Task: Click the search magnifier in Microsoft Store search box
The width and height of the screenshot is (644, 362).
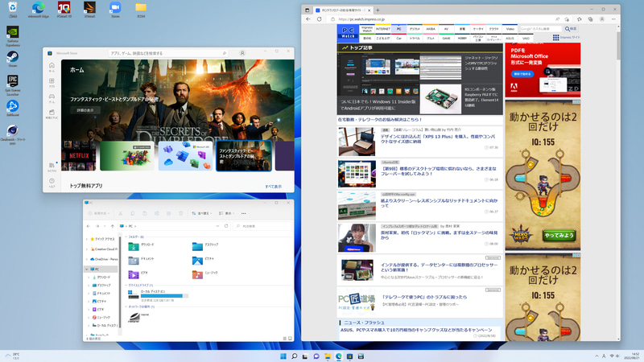Action: click(225, 53)
